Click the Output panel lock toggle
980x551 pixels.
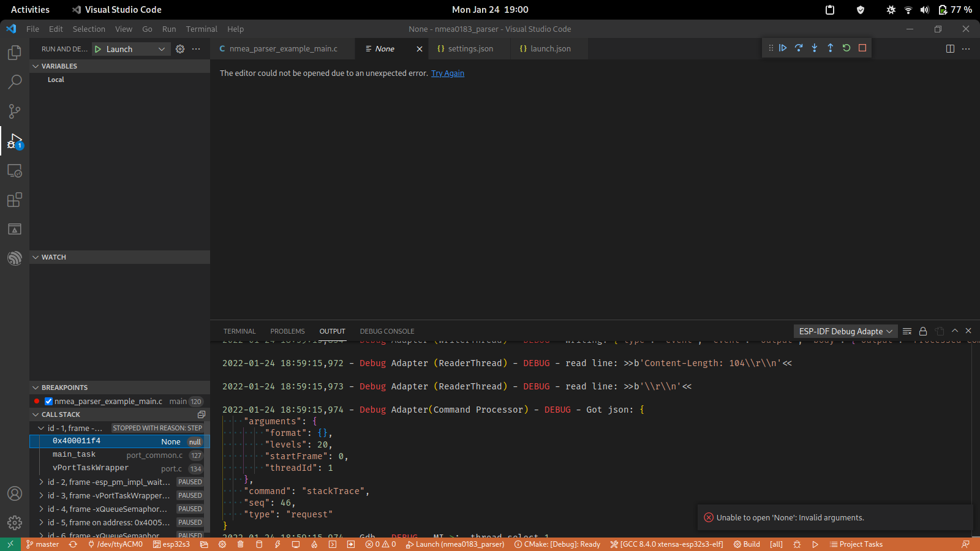(923, 331)
